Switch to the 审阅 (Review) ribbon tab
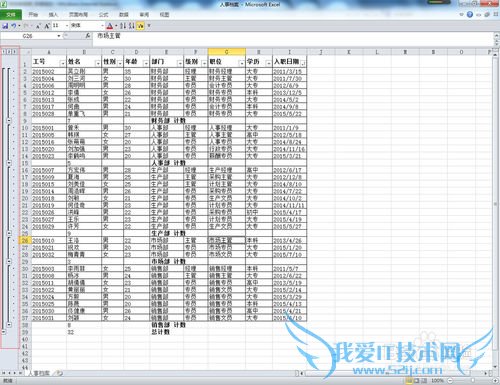The height and width of the screenshot is (385, 500). click(144, 15)
